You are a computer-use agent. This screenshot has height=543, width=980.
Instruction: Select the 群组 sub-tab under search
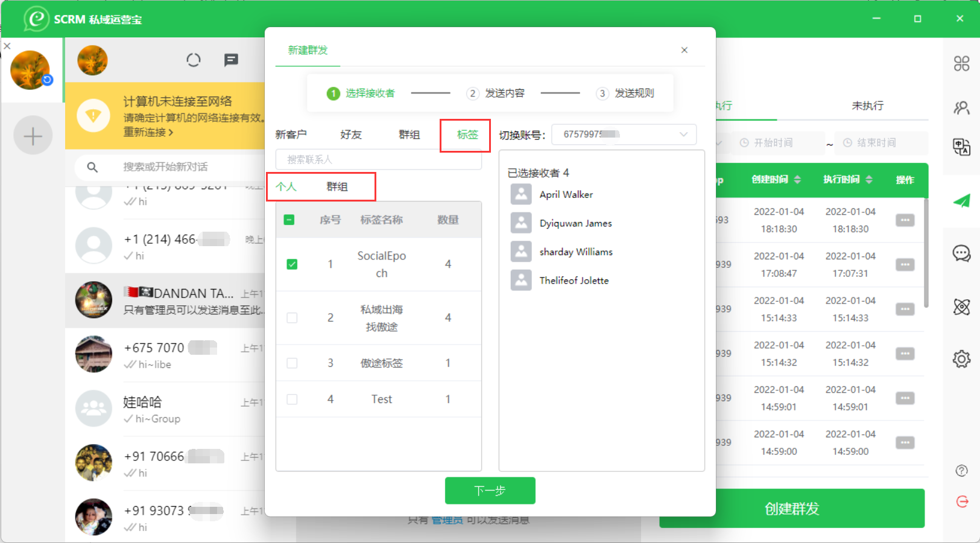pos(337,186)
